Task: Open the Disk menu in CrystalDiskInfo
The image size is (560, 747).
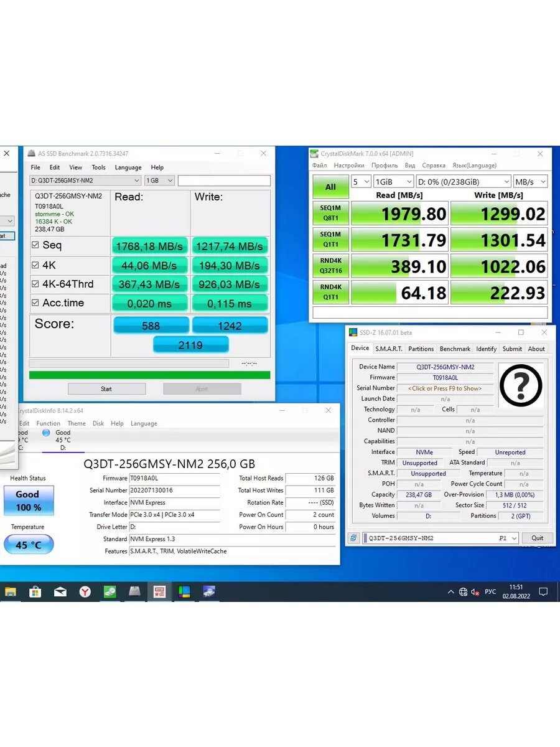Action: 98,423
